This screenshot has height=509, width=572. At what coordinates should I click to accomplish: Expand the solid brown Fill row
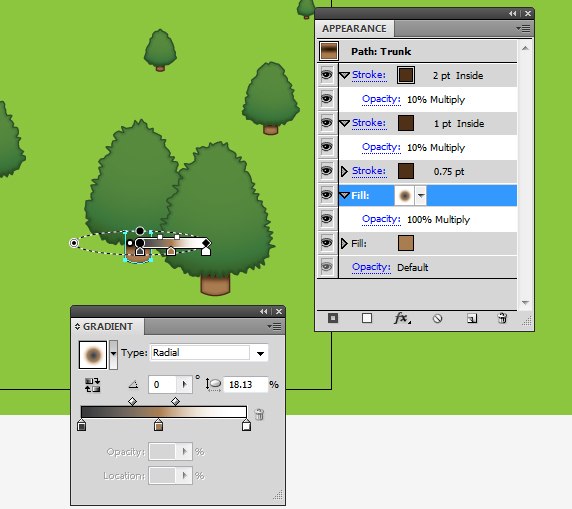pos(344,243)
